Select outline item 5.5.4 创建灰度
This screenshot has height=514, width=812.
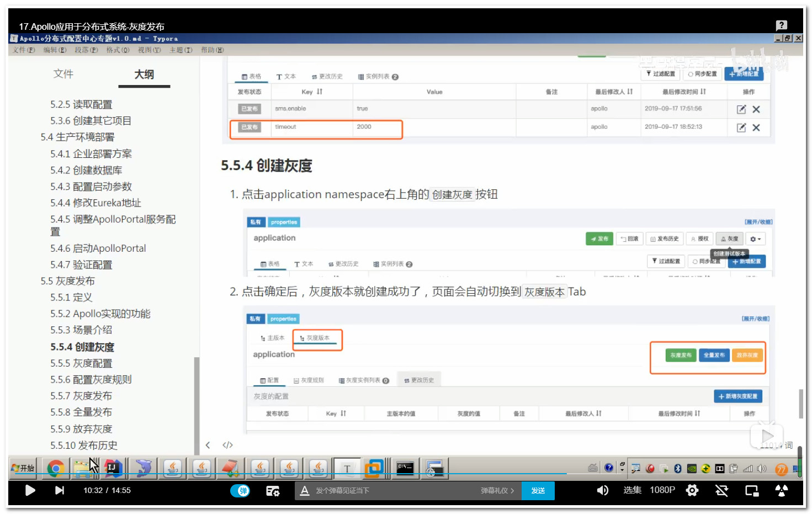(82, 347)
